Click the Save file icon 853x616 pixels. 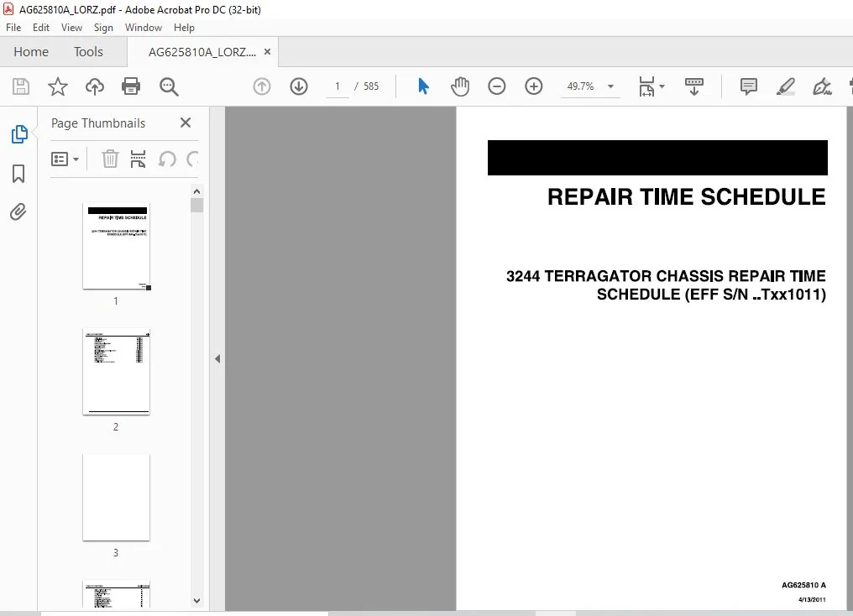point(21,86)
